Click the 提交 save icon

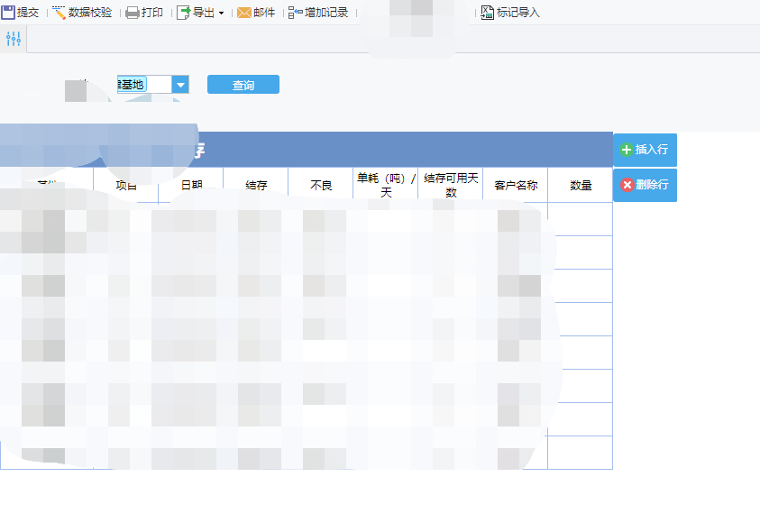pyautogui.click(x=8, y=12)
